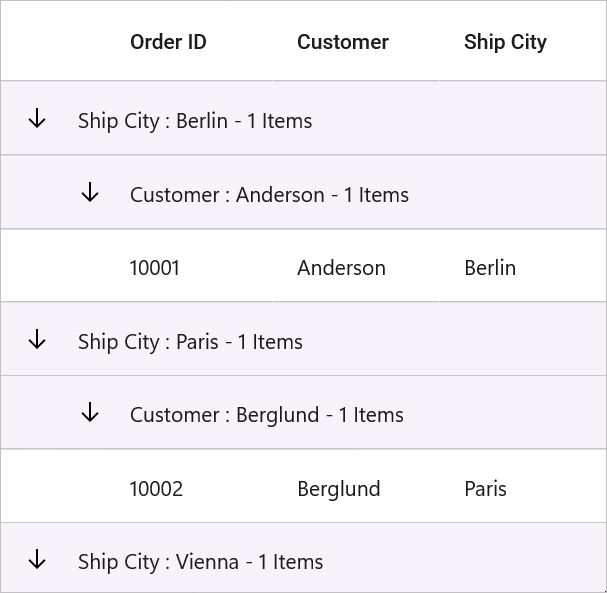Collapse the Ship City Paris group arrow
This screenshot has width=607, height=593.
pyautogui.click(x=37, y=339)
